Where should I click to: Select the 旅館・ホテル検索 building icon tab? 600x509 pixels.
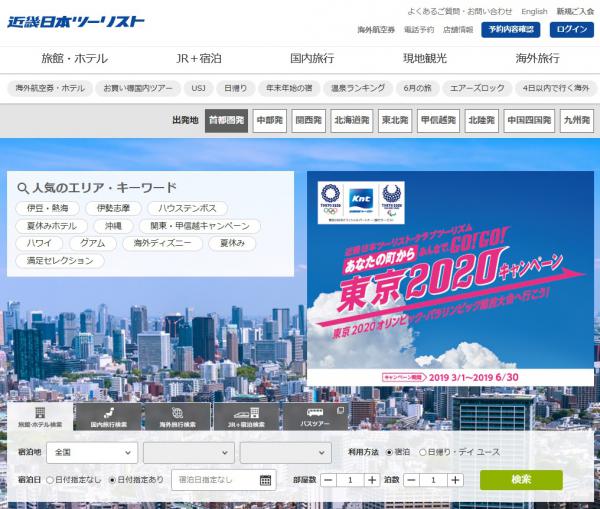(40, 417)
